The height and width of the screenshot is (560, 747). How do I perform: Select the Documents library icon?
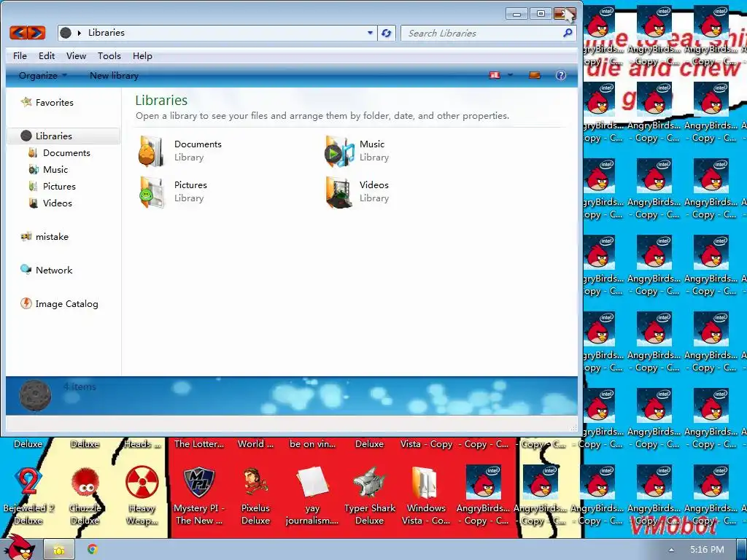pyautogui.click(x=152, y=151)
